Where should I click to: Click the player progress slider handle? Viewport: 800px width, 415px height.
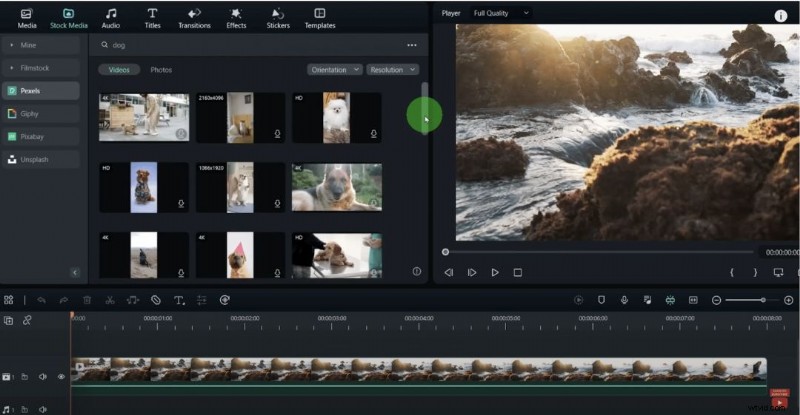(x=445, y=252)
